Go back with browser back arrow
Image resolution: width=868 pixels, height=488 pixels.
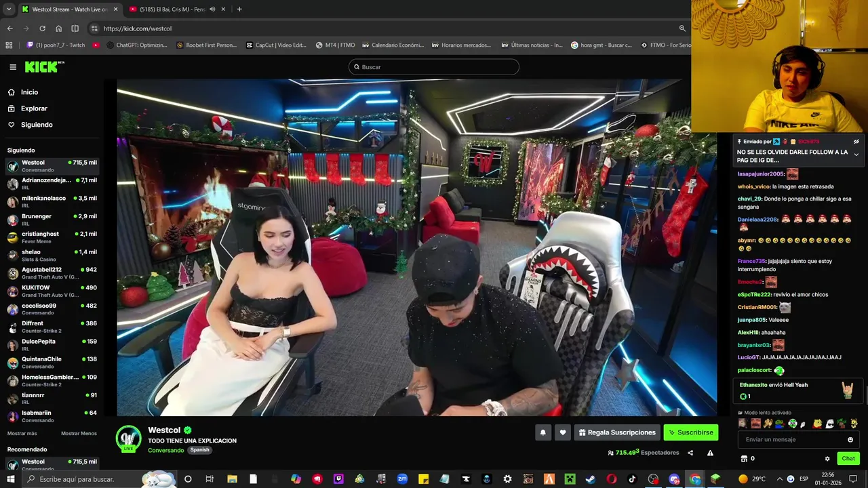click(9, 28)
